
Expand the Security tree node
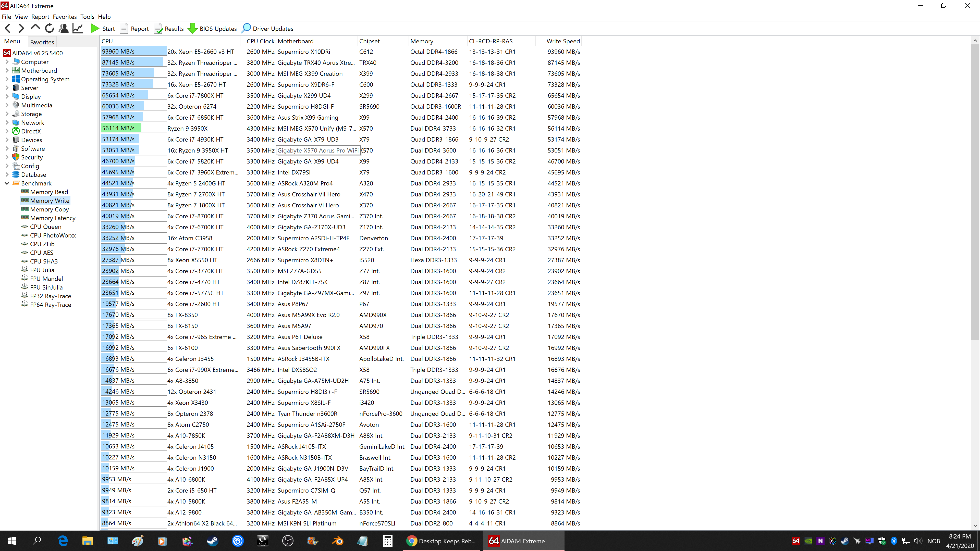7,157
